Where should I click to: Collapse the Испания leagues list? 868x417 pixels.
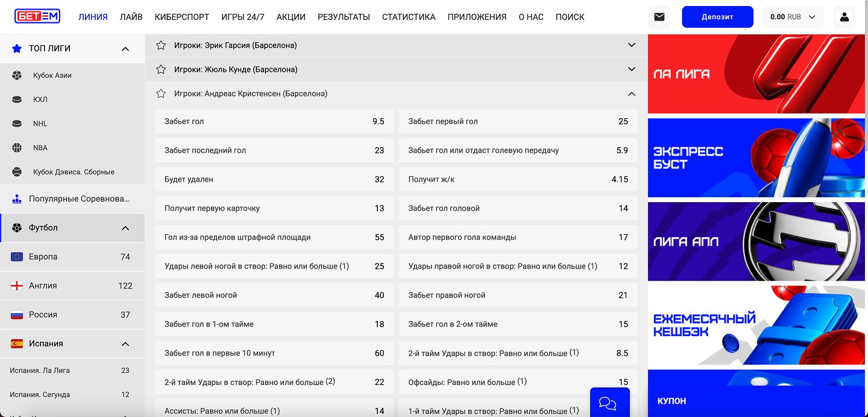pos(125,344)
